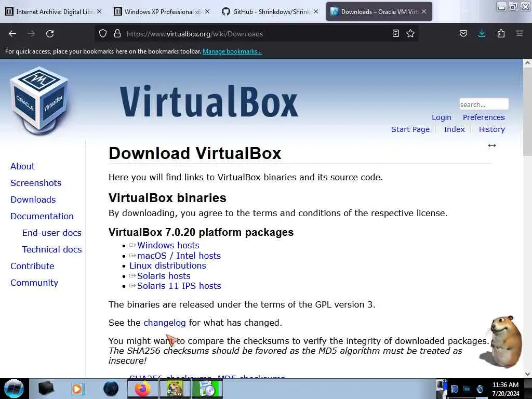The height and width of the screenshot is (399, 532).
Task: Click the forward navigation arrow
Action: (31, 34)
